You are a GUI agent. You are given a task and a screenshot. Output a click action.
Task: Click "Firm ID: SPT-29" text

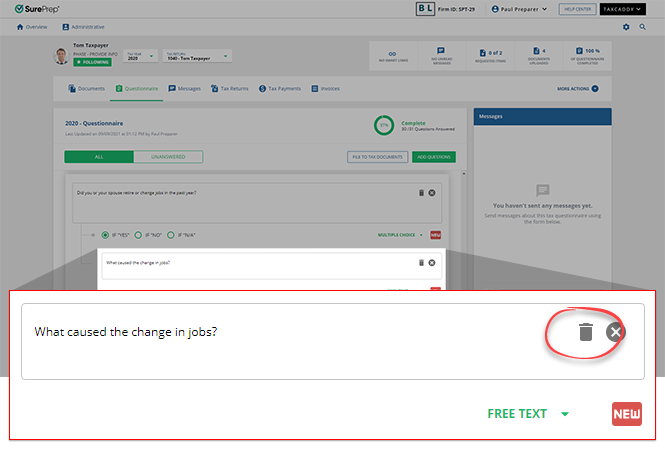456,9
